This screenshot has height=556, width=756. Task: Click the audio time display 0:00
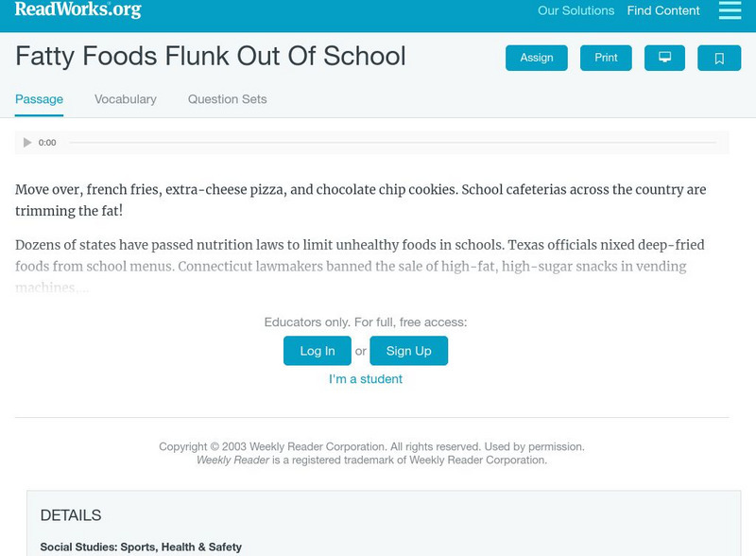click(47, 143)
